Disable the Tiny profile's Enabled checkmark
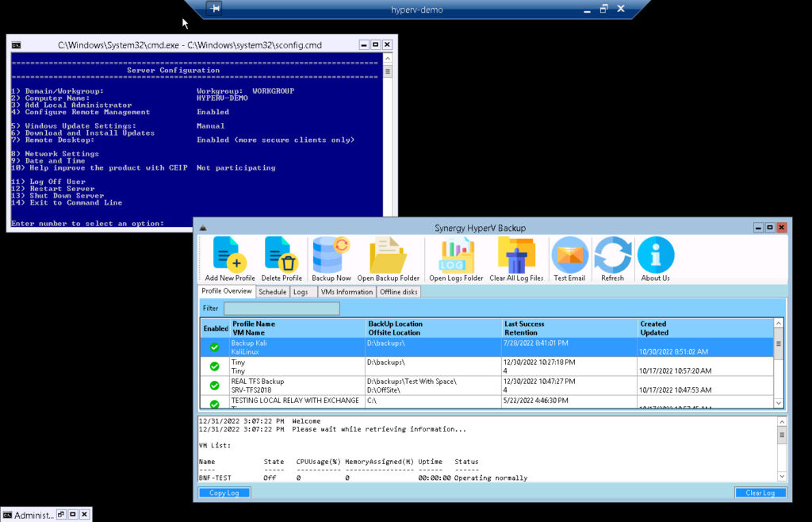This screenshot has height=522, width=812. [x=213, y=366]
